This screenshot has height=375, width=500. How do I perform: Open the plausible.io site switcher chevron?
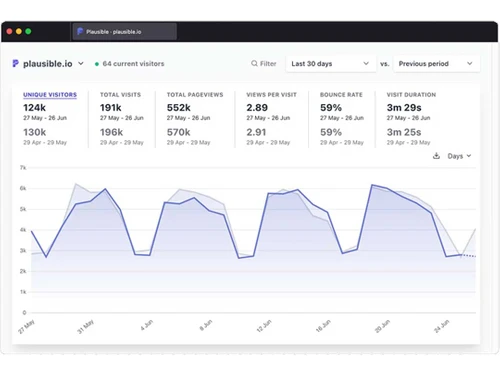(x=81, y=63)
